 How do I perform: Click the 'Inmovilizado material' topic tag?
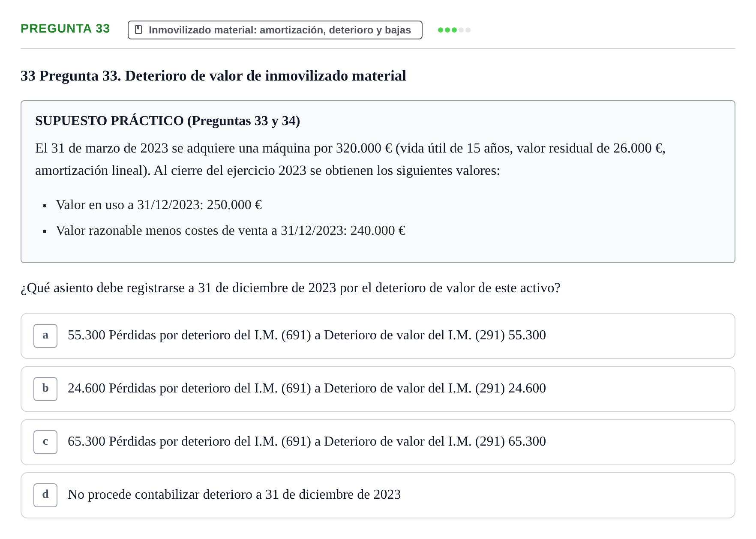click(275, 30)
